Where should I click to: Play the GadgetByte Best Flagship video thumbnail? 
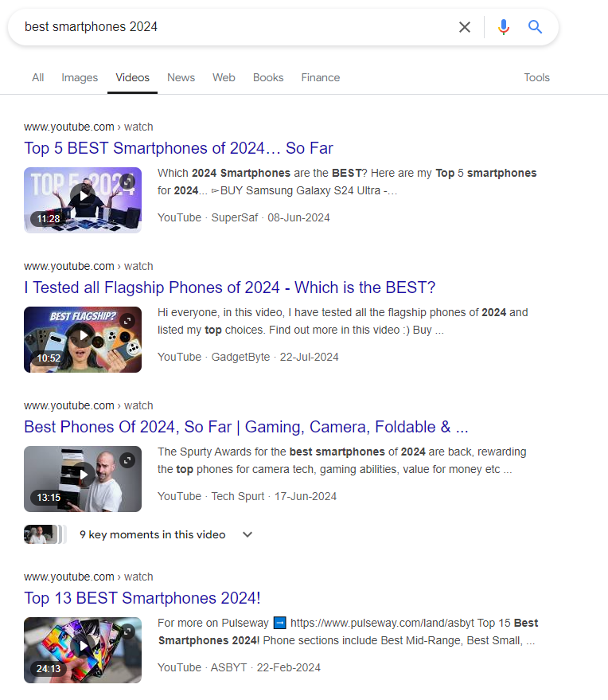coord(83,339)
